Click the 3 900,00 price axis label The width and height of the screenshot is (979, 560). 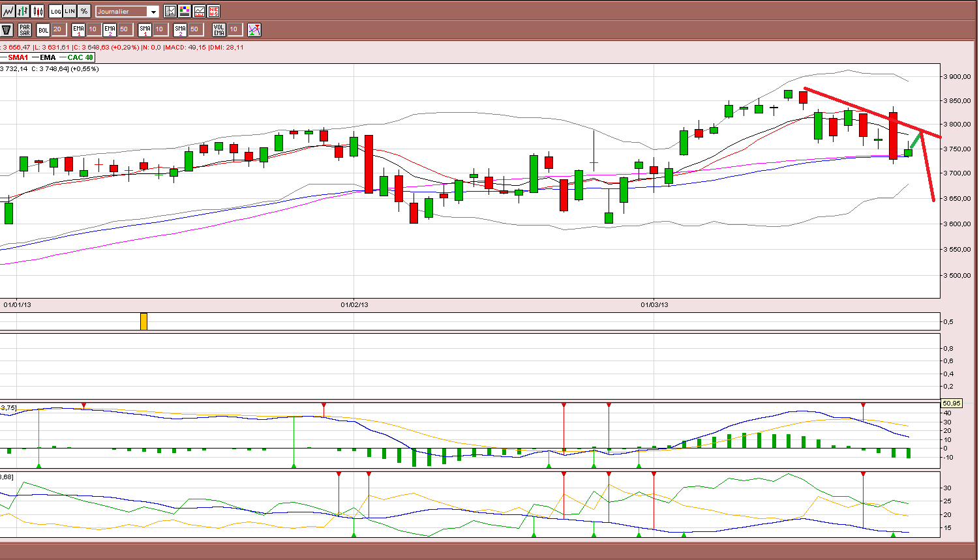point(957,76)
